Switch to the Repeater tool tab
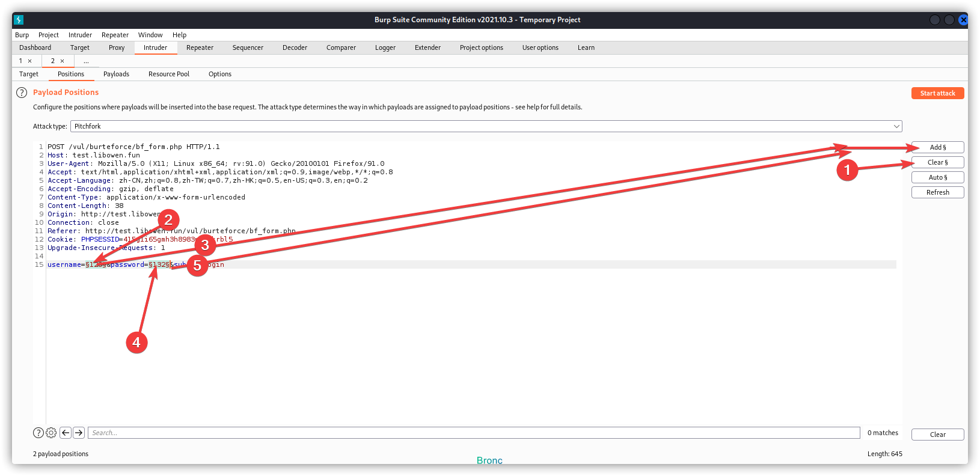 point(200,47)
